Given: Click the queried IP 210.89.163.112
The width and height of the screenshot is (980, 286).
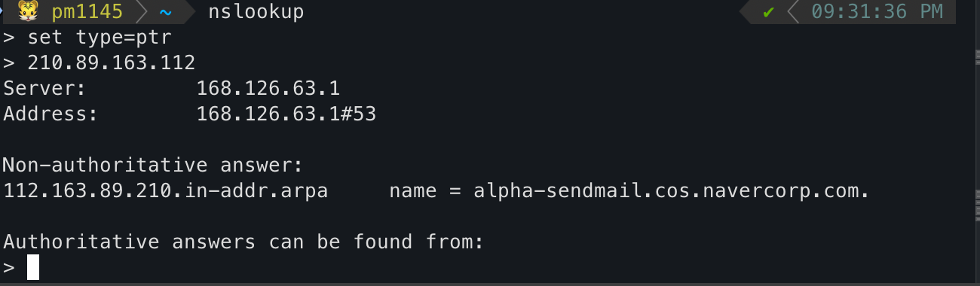Looking at the screenshot, I should [112, 62].
